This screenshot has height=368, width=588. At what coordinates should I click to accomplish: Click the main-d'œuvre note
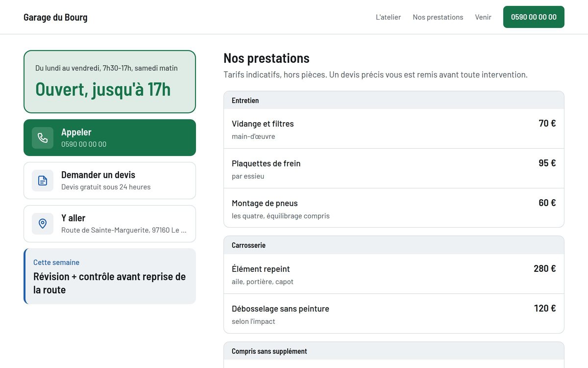pos(253,136)
